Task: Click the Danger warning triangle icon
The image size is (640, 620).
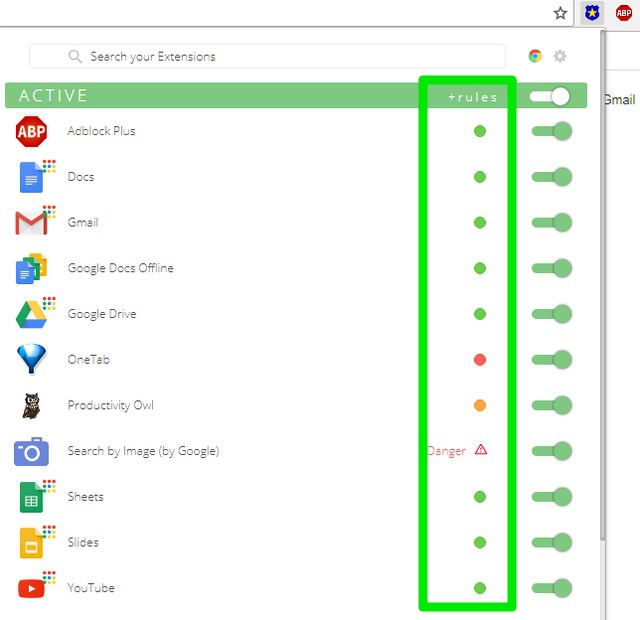Action: 481,450
